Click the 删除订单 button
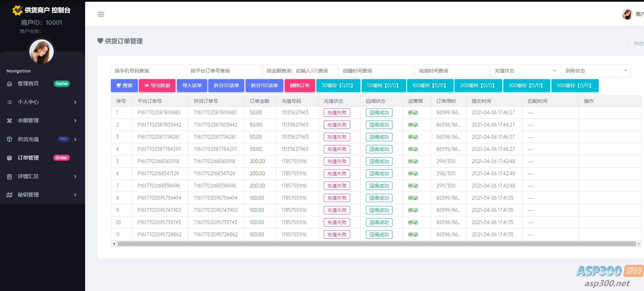The image size is (644, 291). point(300,85)
